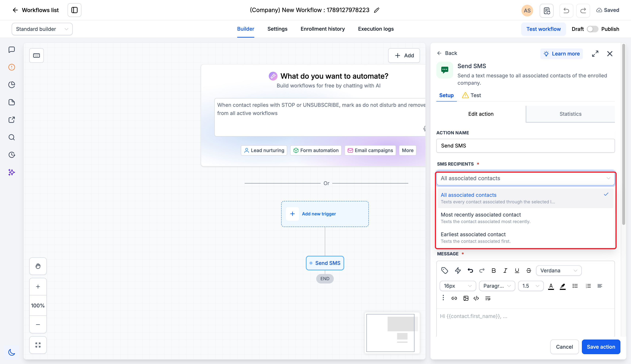
Task: Open the Standard builder dropdown
Action: click(42, 29)
